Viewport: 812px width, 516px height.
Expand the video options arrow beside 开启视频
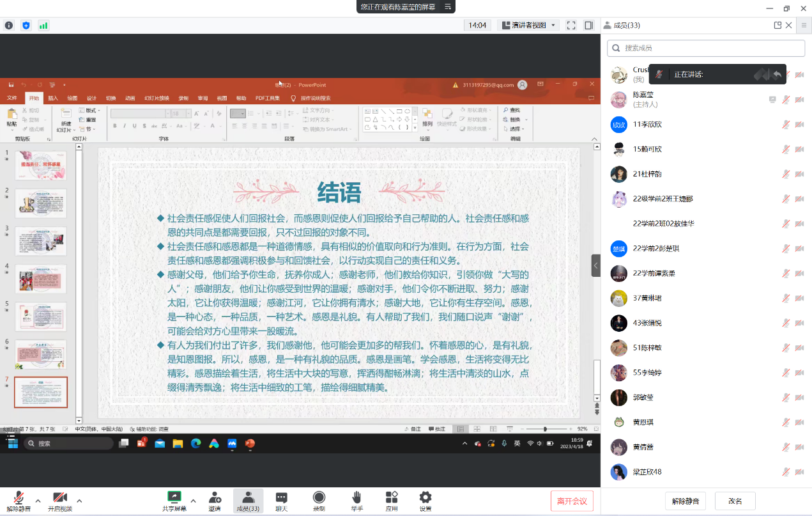click(x=79, y=501)
